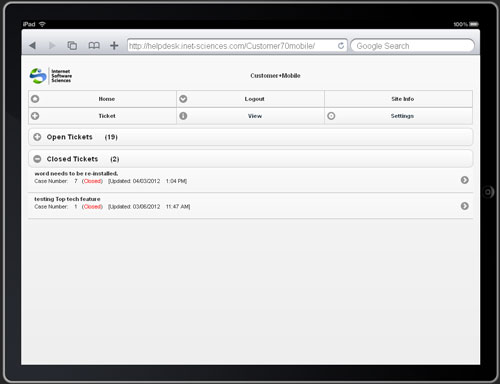Select the Logout menu item

point(250,99)
